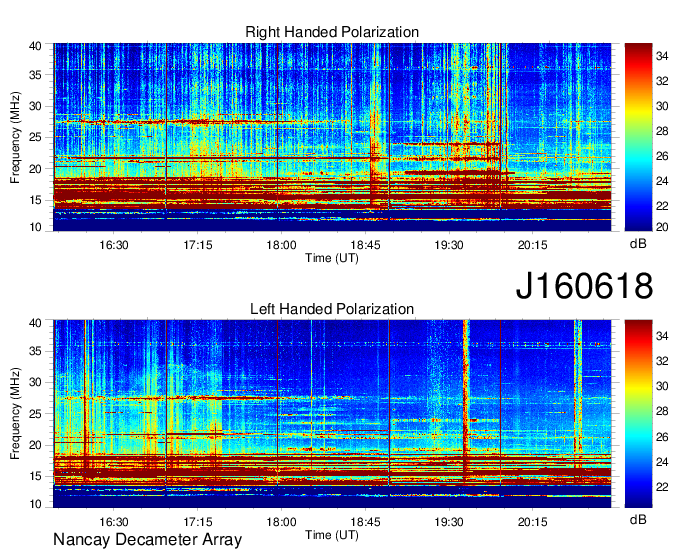The height and width of the screenshot is (552, 680).
Task: Click the 'Nancay Decameter Array' caption
Action: 147,540
